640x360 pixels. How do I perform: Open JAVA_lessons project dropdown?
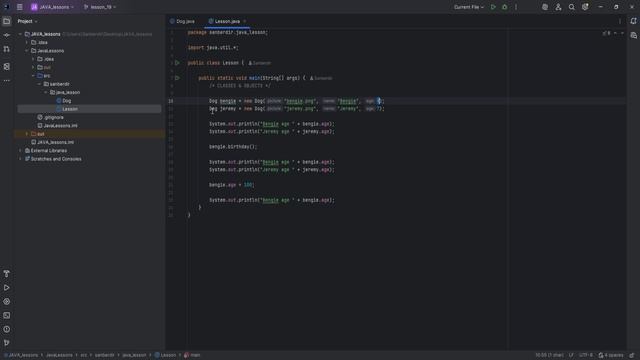point(52,7)
